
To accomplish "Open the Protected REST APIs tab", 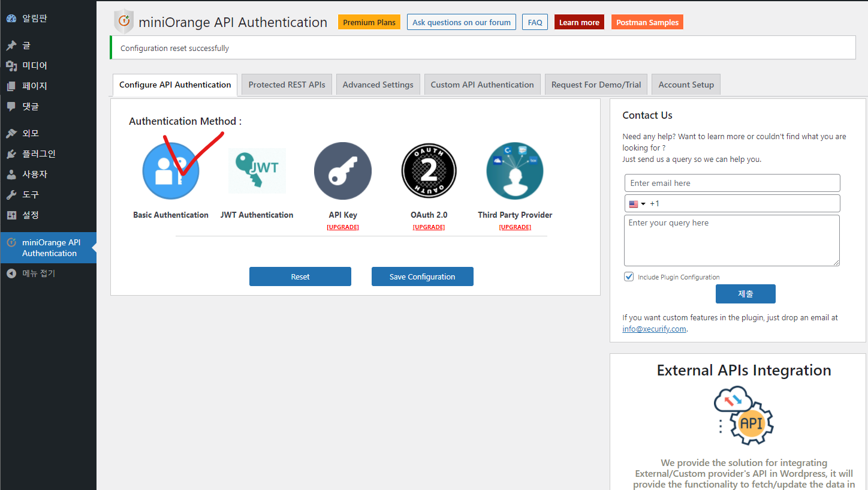I will [x=287, y=85].
